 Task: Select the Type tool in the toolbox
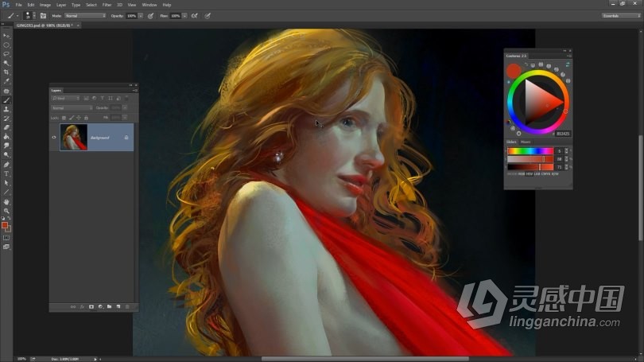[6, 173]
